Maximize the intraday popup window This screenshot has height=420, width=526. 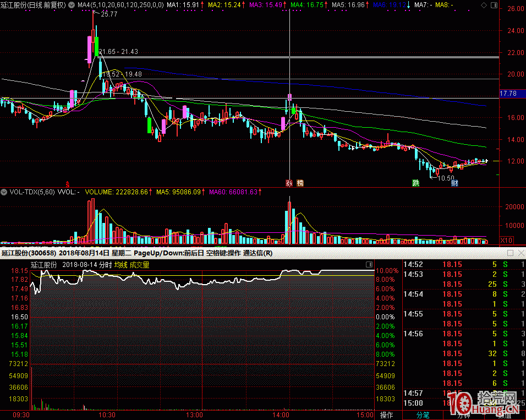click(510, 253)
